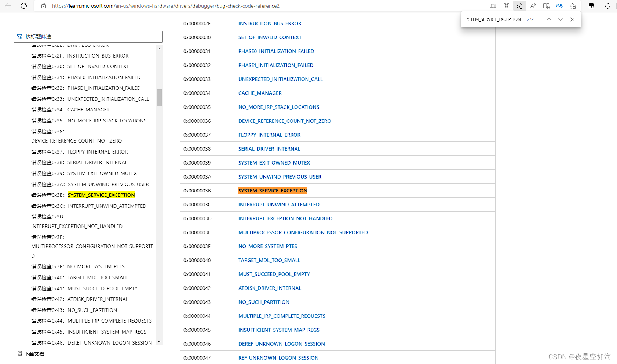Open MULTIPROCESSOR_CONFIGURATION_NOT_SUPPORTED table link
Screen dimensions: 617x364
click(303, 232)
